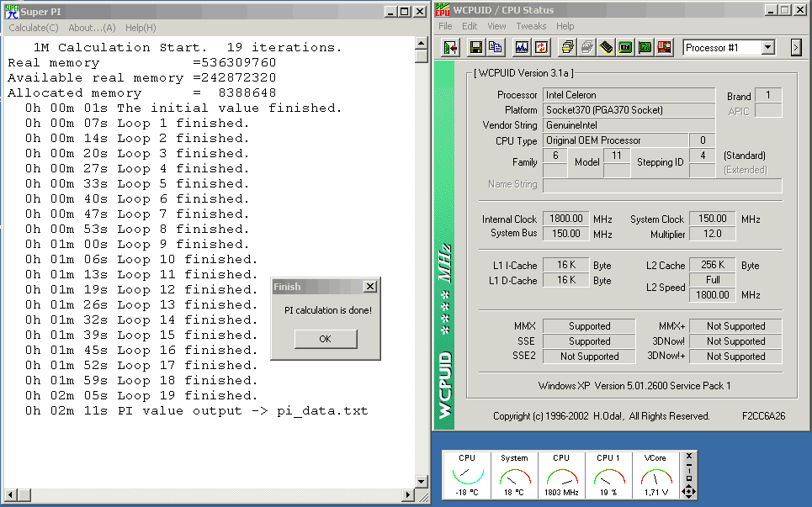
Task: Open the About...(A) menu in Super PI
Action: 92,28
